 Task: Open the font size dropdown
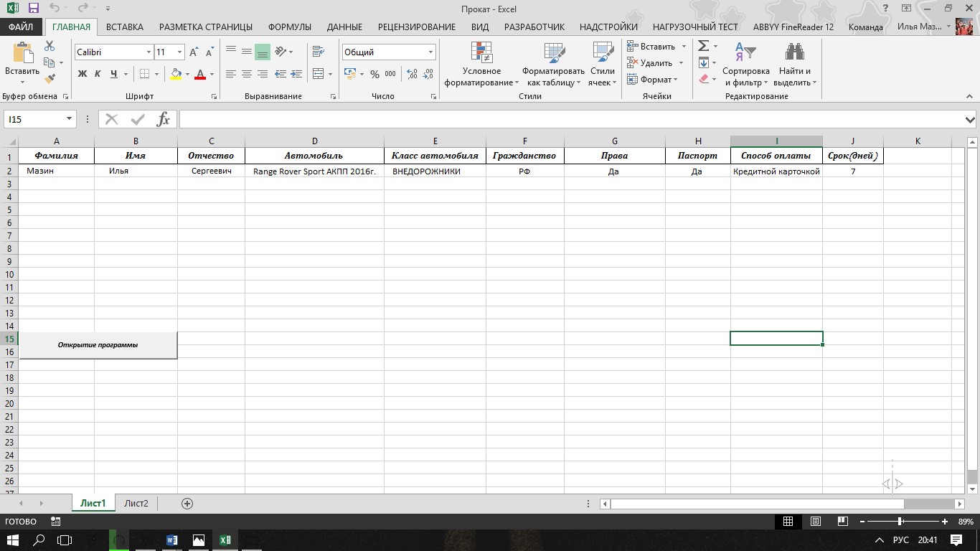tap(179, 52)
